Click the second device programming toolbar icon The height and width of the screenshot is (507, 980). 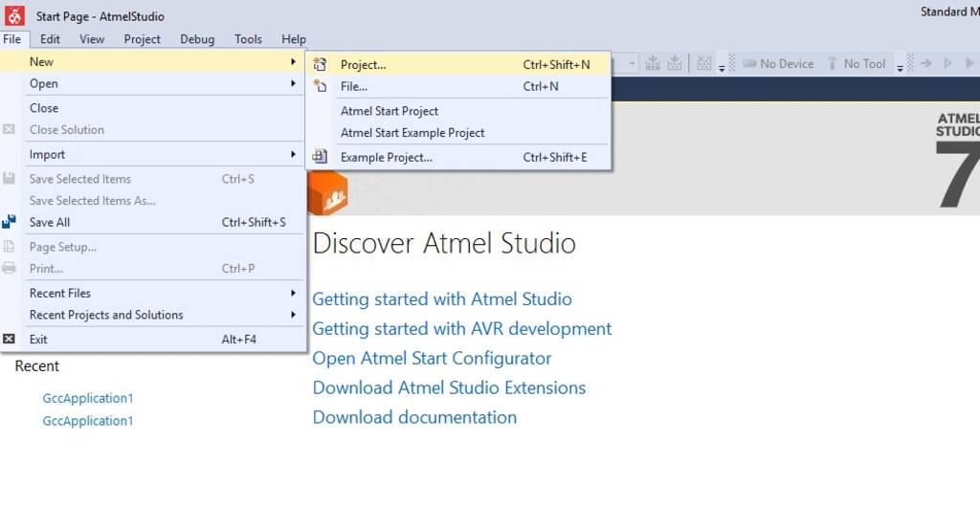tap(675, 63)
